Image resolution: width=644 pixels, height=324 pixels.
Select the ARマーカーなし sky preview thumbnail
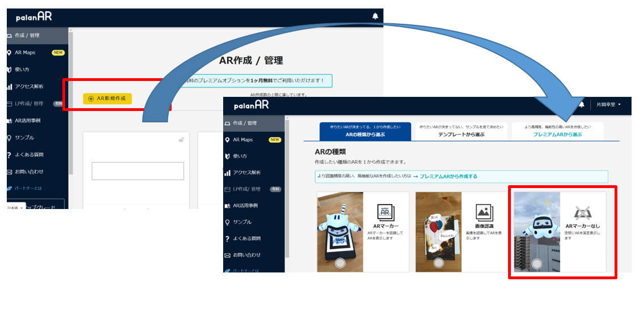click(537, 232)
